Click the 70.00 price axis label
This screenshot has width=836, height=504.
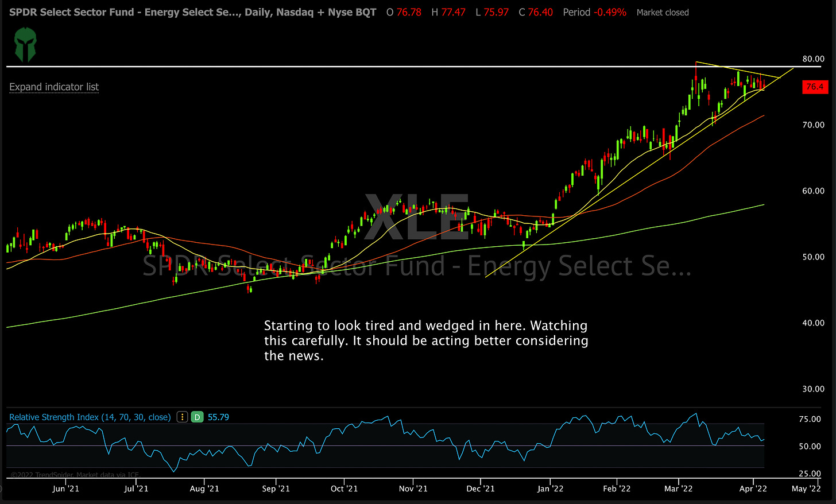813,125
